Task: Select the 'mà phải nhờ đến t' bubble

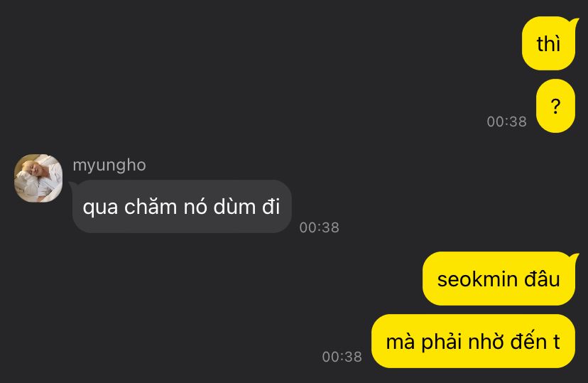Action: 473,341
